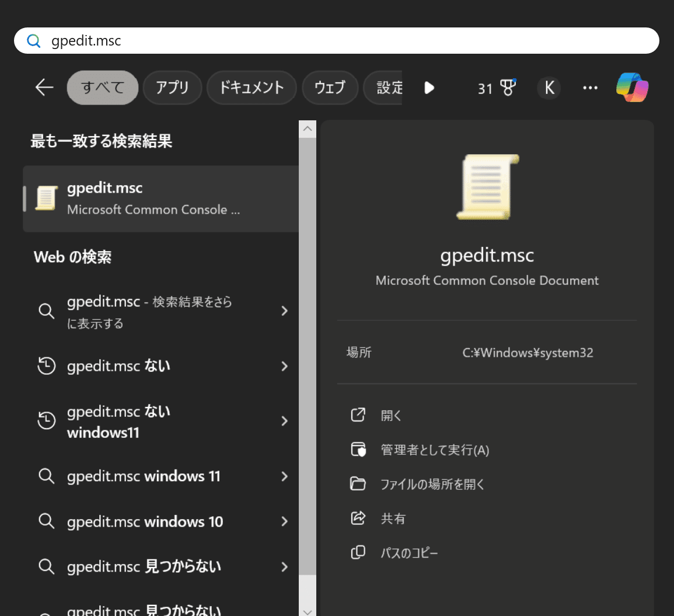Viewport: 674px width, 616px height.
Task: Expand chevron for 検索結果をさらに表示する suggestion
Action: [284, 311]
